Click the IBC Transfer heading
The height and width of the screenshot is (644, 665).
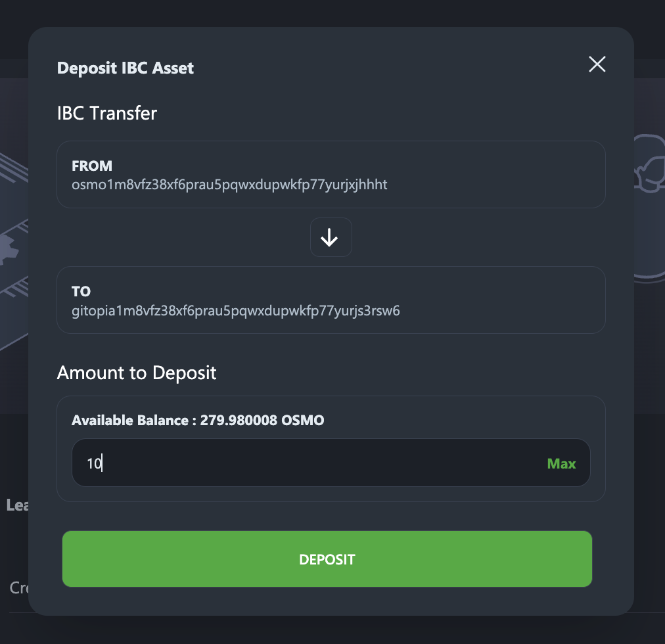coord(107,113)
